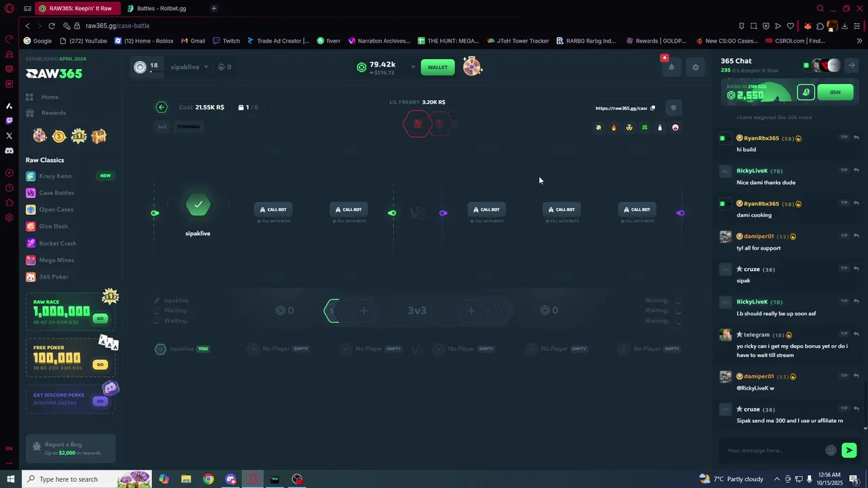
Task: Send the chat message
Action: coord(849,450)
